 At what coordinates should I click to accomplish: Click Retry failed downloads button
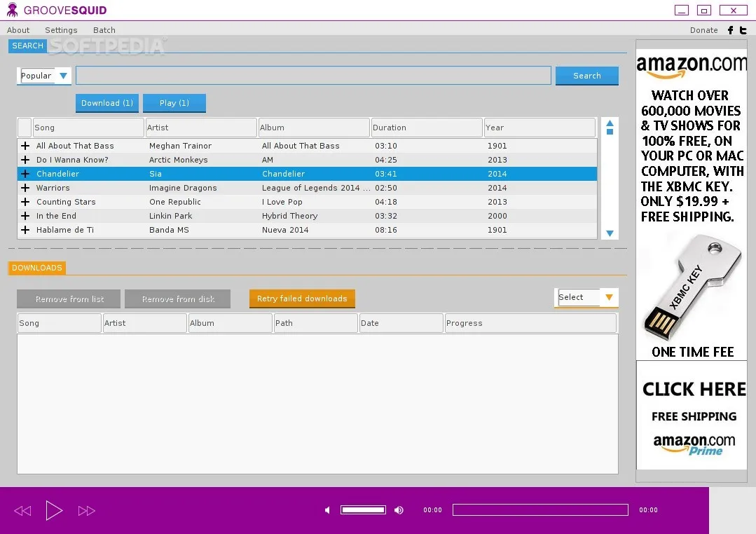click(302, 299)
